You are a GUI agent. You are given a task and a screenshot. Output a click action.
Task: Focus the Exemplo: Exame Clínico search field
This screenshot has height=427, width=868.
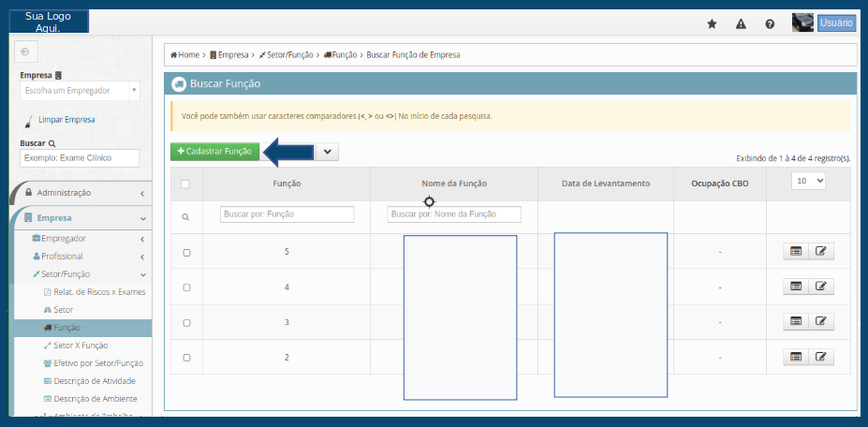(80, 158)
